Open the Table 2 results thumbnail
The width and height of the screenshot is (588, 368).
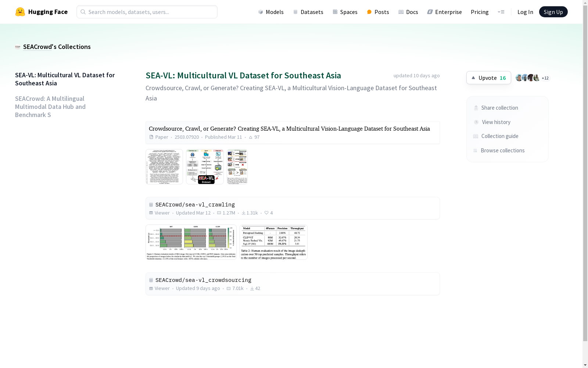tap(274, 242)
